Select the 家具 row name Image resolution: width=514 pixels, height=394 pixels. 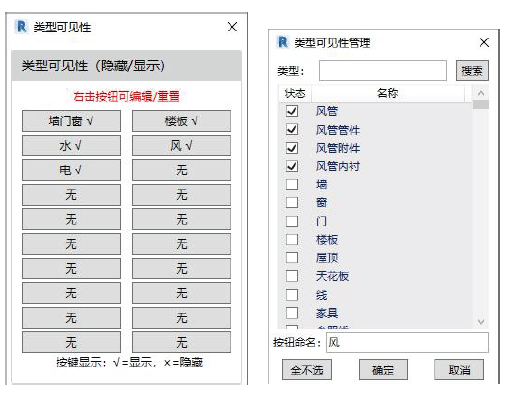[x=327, y=313]
